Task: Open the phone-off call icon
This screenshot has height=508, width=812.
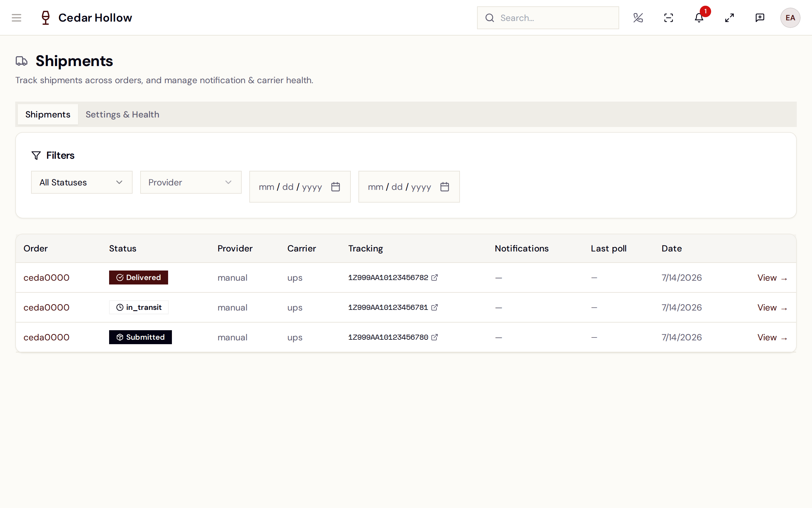Action: coord(638,18)
